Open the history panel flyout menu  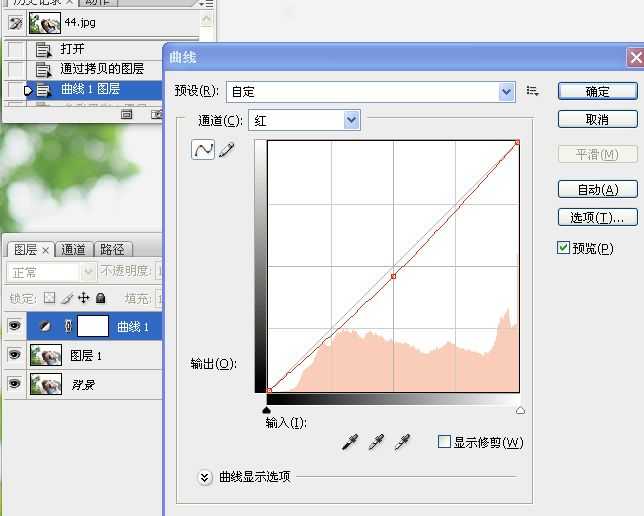coord(207,3)
